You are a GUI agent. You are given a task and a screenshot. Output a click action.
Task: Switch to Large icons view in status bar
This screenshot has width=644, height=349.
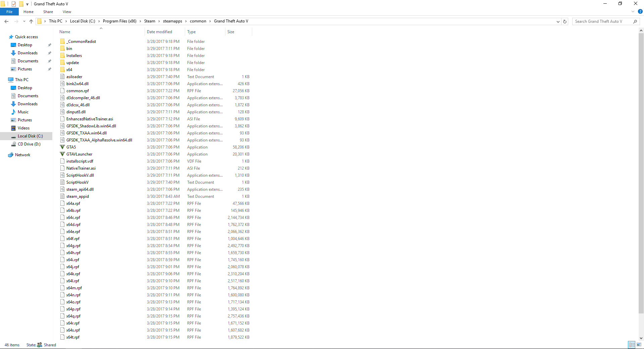[639, 345]
